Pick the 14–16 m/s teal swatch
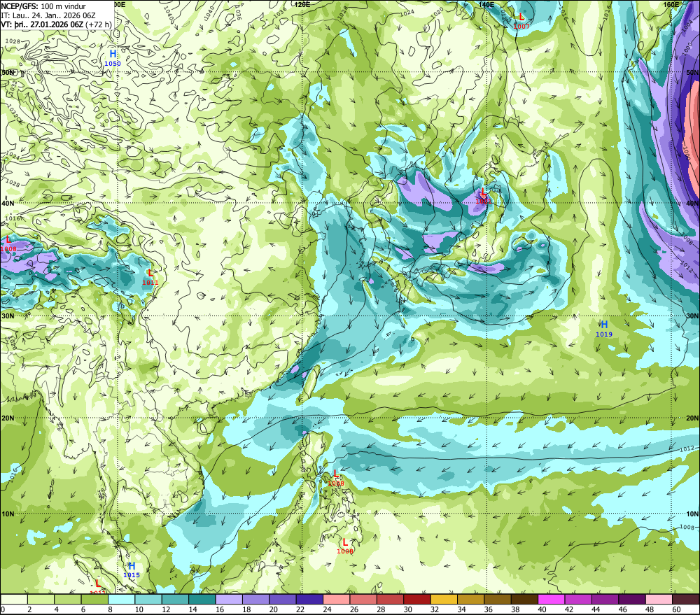This screenshot has height=615, width=700. (x=202, y=599)
